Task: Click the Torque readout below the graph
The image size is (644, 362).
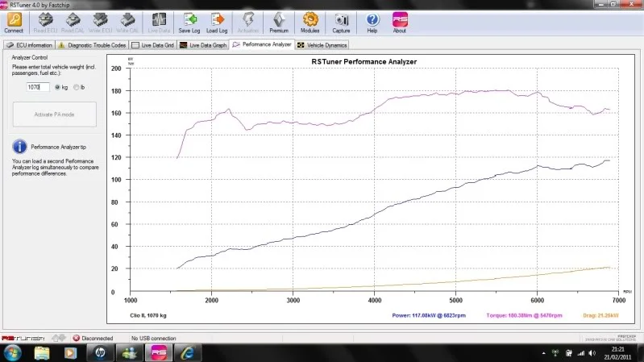Action: point(524,315)
